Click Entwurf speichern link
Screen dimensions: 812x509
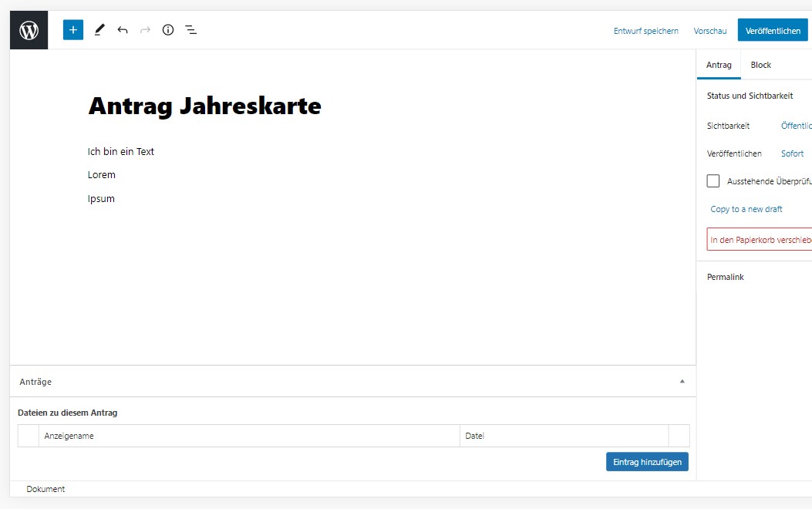point(645,31)
